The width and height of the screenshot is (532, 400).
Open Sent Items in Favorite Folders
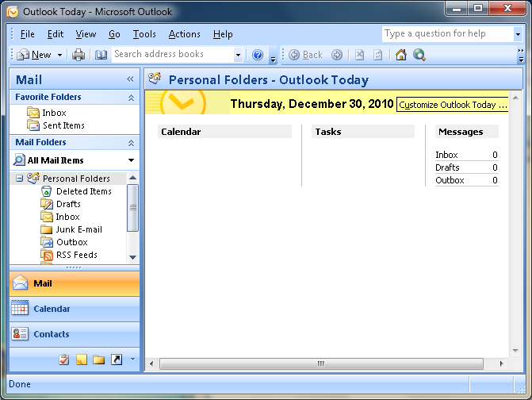click(x=63, y=125)
